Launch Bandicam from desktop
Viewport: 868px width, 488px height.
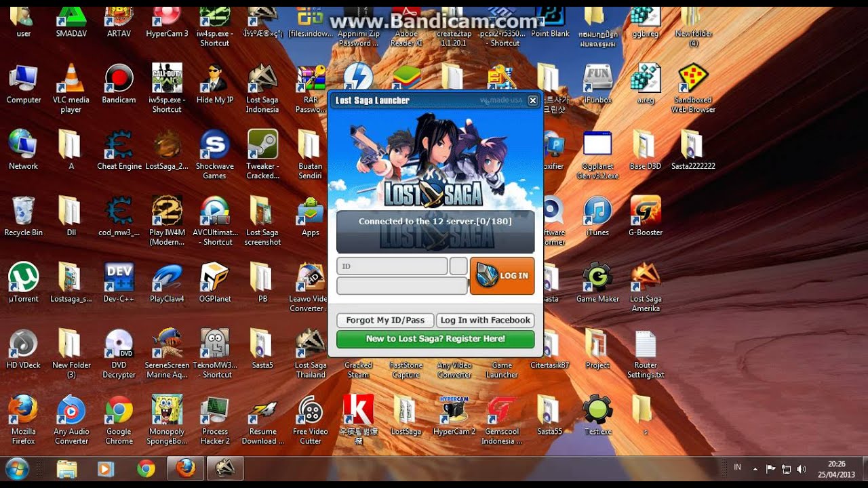(x=119, y=84)
